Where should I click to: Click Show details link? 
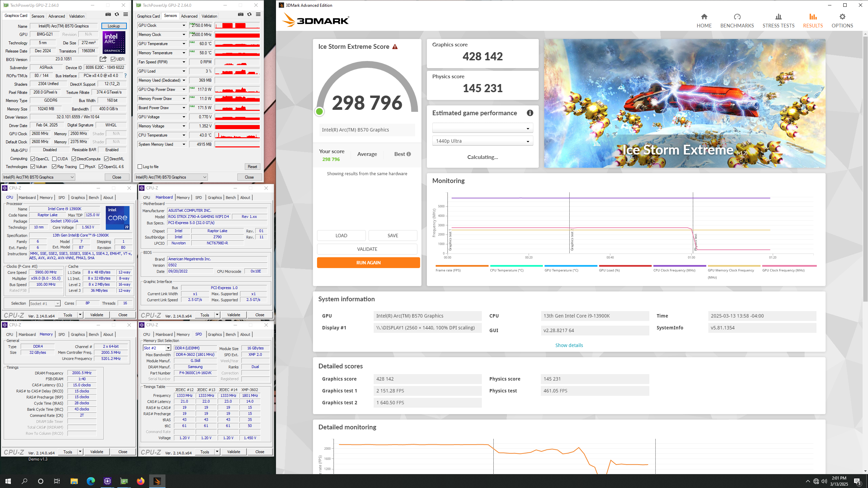pyautogui.click(x=569, y=345)
